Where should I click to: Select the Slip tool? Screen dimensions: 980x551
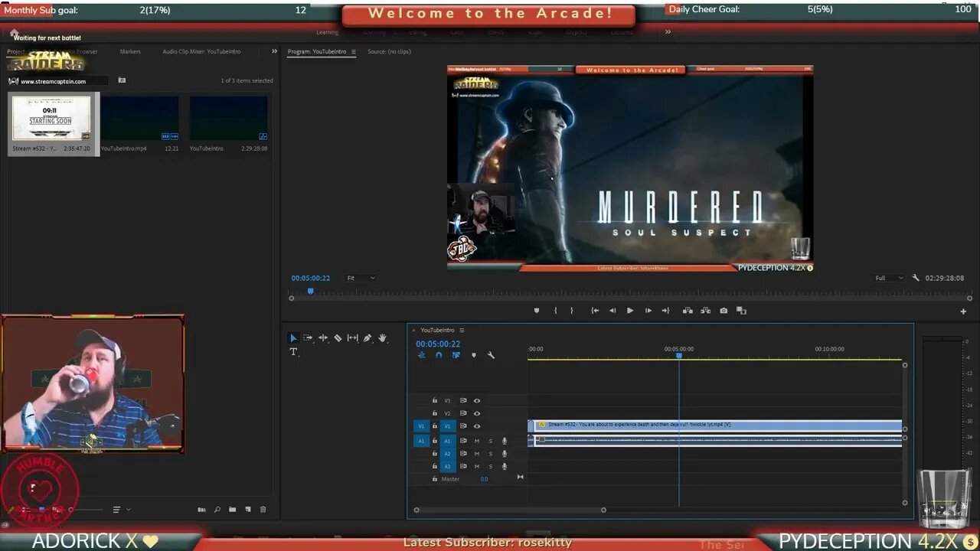352,337
